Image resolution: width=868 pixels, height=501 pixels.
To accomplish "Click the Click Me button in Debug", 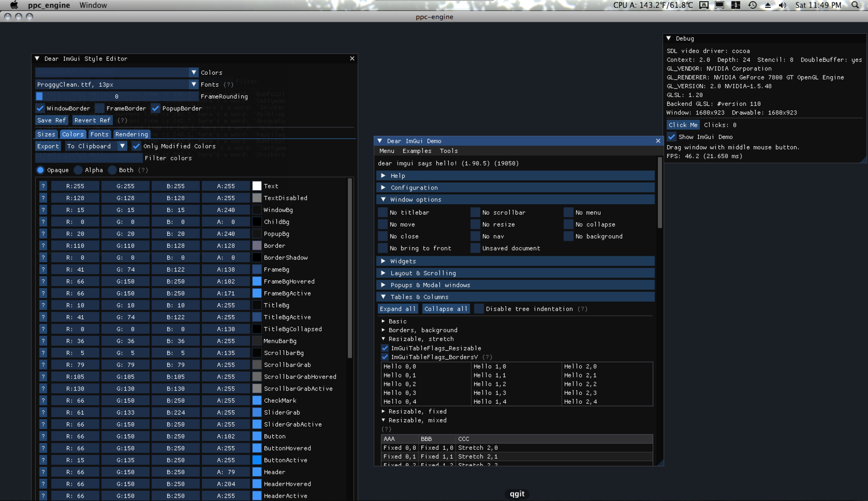I will coord(683,125).
